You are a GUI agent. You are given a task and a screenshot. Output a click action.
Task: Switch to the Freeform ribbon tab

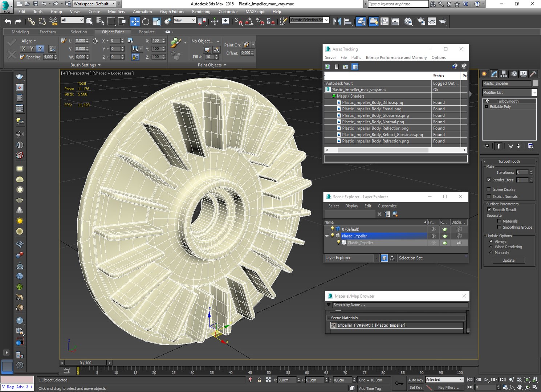tap(48, 32)
